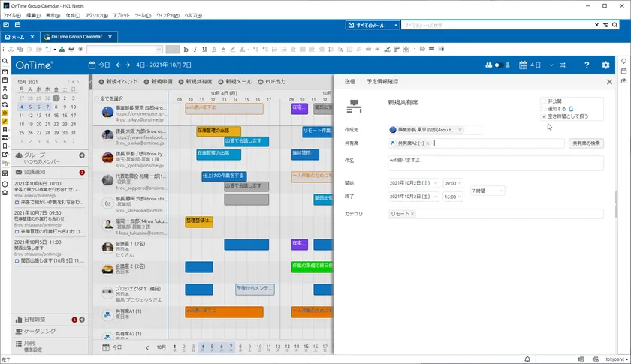Click the plus icon beside 日程調整

tap(82, 320)
